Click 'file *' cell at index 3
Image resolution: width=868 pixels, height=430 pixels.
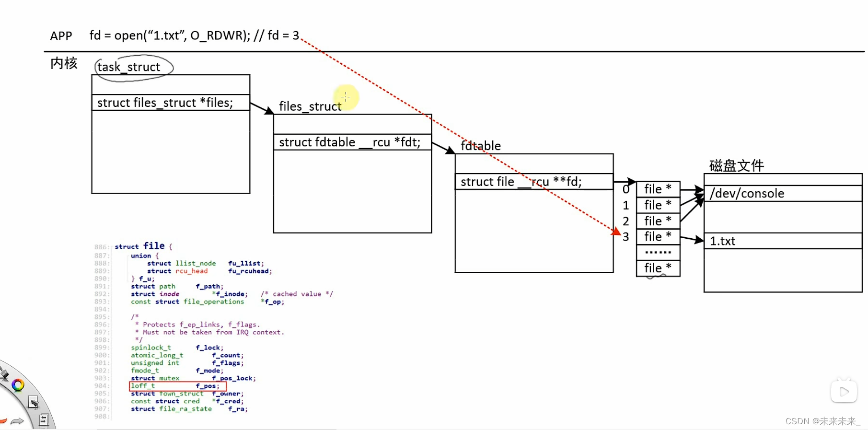point(658,236)
